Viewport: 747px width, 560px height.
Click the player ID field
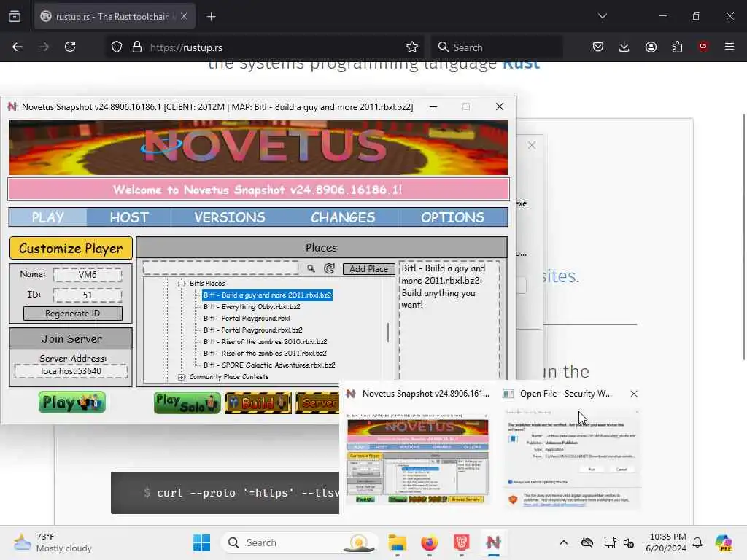click(88, 295)
